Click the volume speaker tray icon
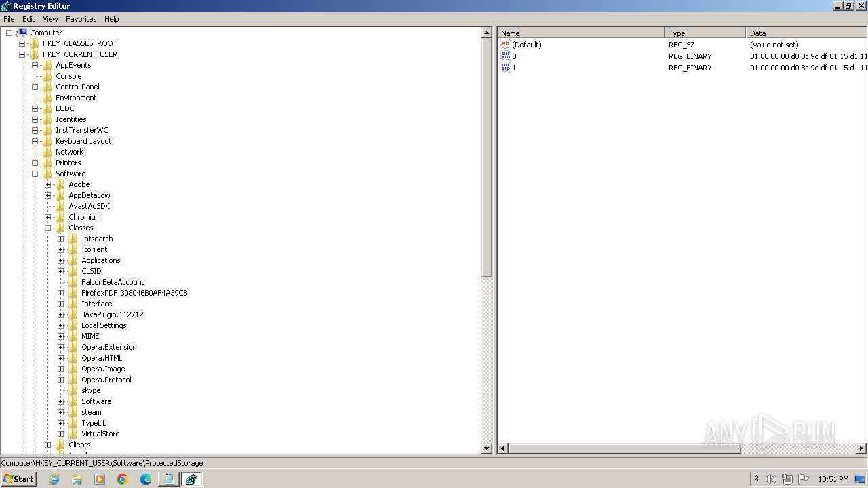This screenshot has width=868, height=488. pos(770,479)
